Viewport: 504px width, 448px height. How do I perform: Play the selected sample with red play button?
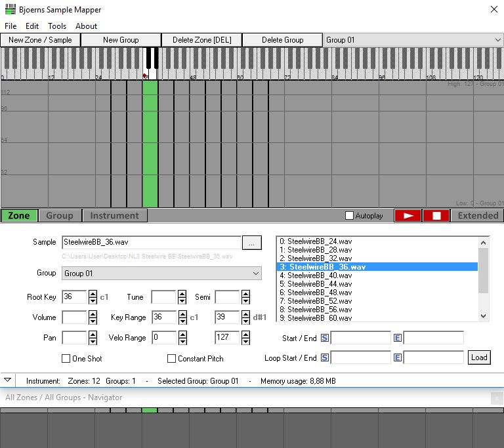pyautogui.click(x=408, y=216)
